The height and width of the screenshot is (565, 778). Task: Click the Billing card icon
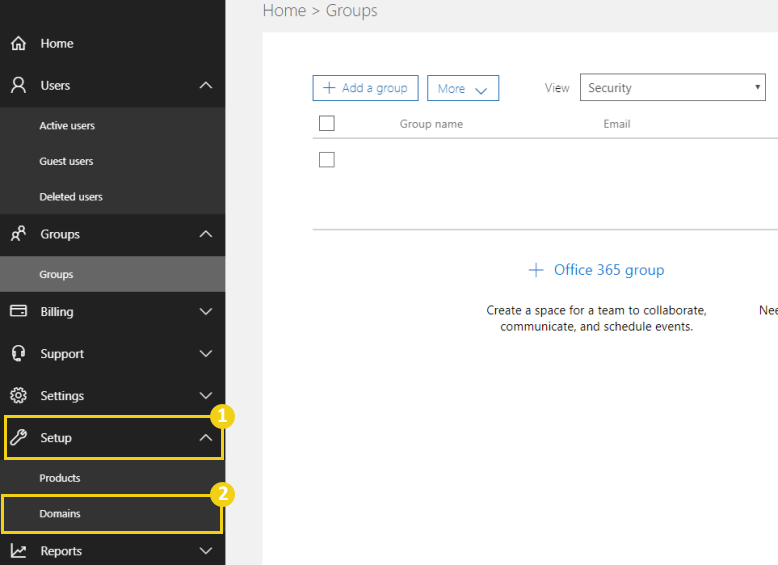[x=18, y=311]
